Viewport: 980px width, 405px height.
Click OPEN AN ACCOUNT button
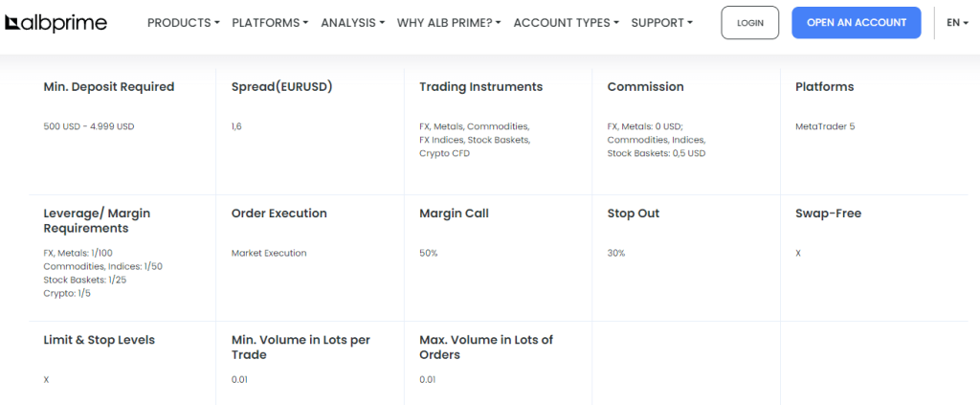(857, 23)
